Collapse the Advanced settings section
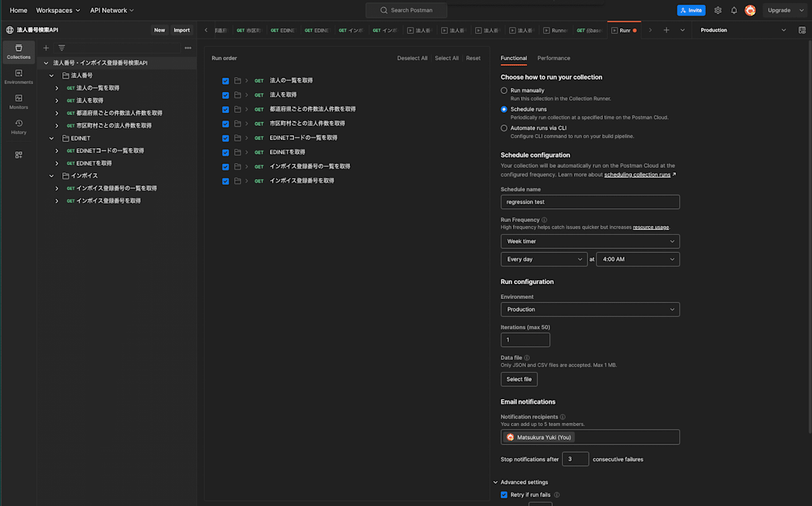 496,482
